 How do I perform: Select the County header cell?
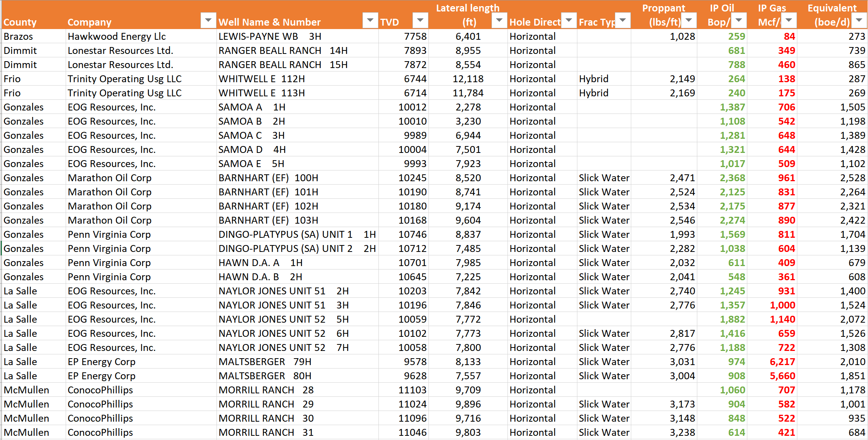[x=34, y=15]
